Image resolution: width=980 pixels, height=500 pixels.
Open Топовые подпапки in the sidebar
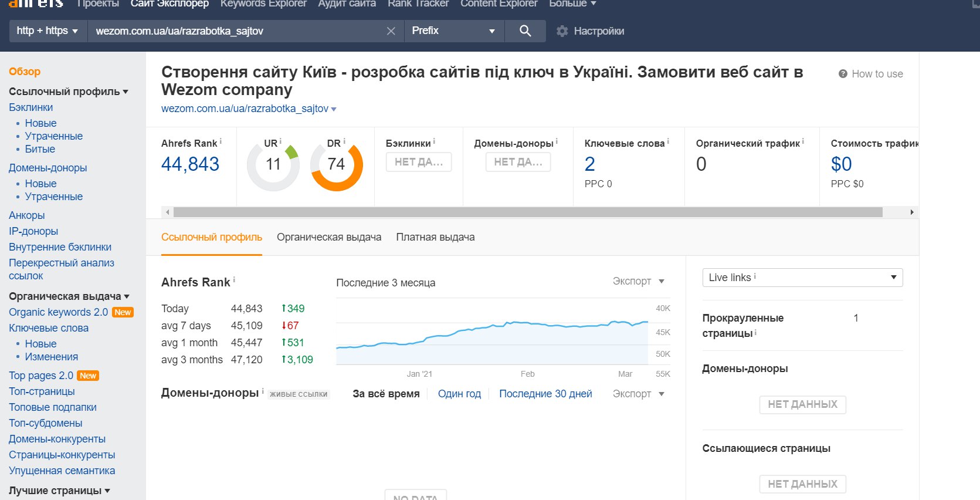52,407
